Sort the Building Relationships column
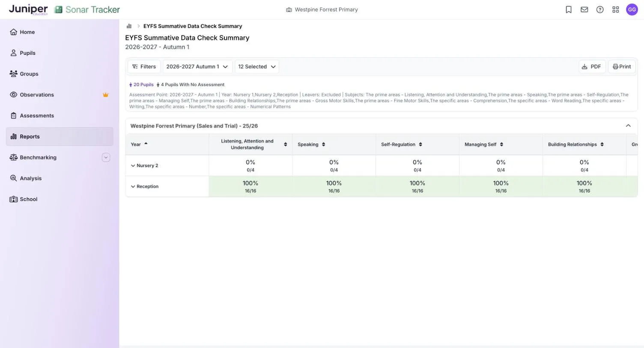The height and width of the screenshot is (348, 644). 602,144
